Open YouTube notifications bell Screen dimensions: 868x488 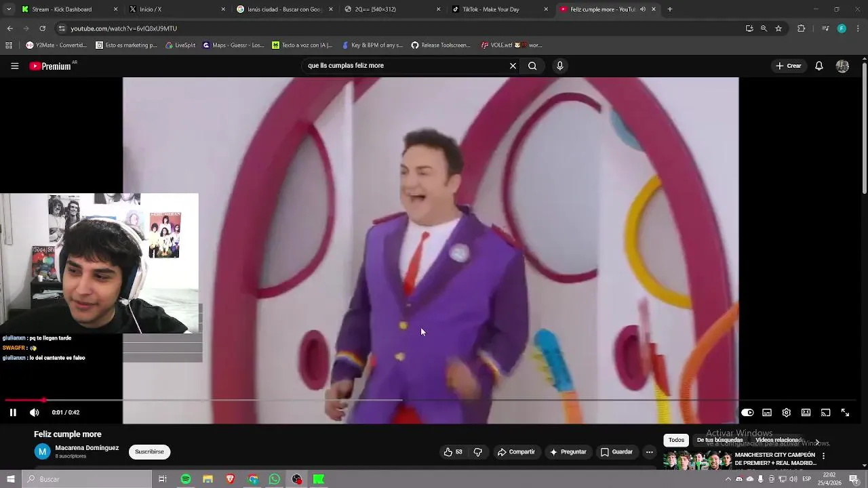click(819, 66)
